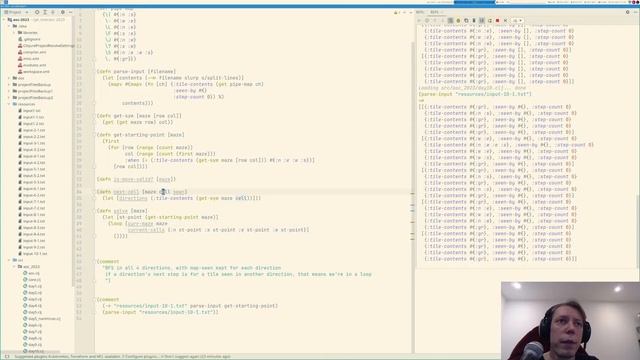Click fold marker beside defn parse-input

(93, 71)
